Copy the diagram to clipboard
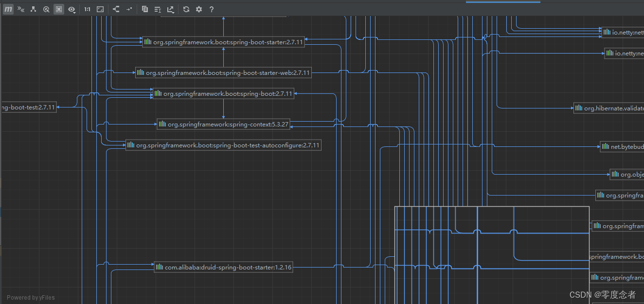644x304 pixels. (x=145, y=9)
